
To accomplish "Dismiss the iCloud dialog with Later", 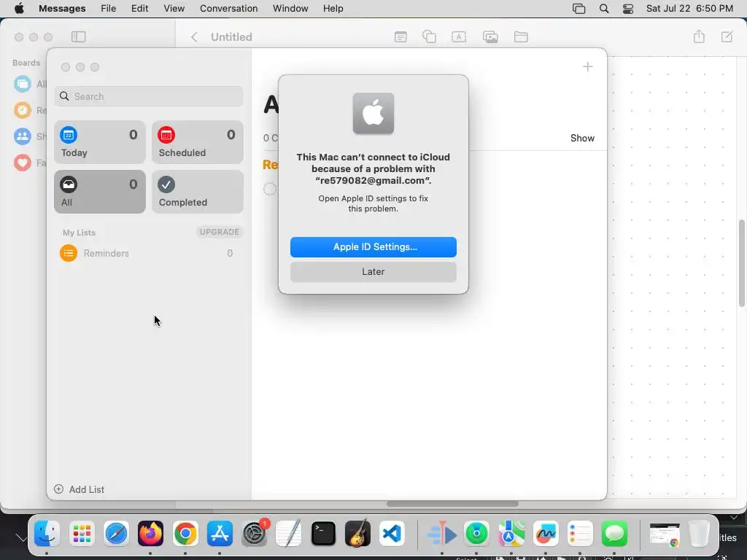I will (373, 271).
